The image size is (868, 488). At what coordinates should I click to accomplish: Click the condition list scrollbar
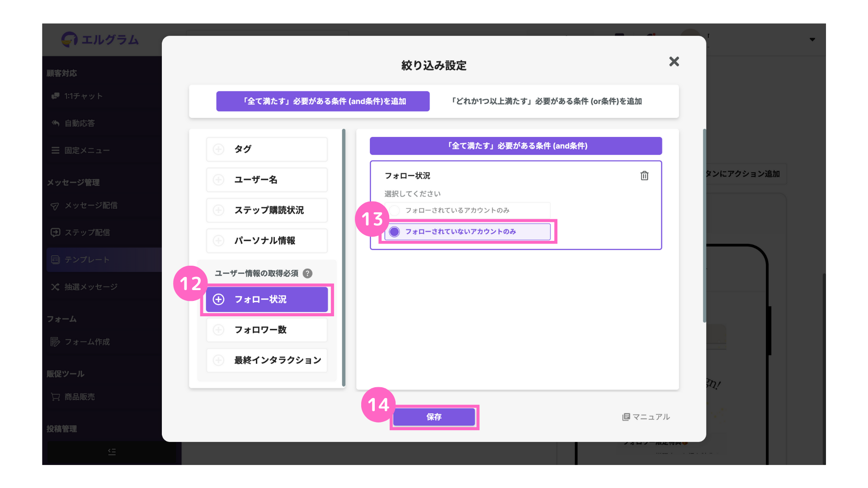tap(344, 258)
